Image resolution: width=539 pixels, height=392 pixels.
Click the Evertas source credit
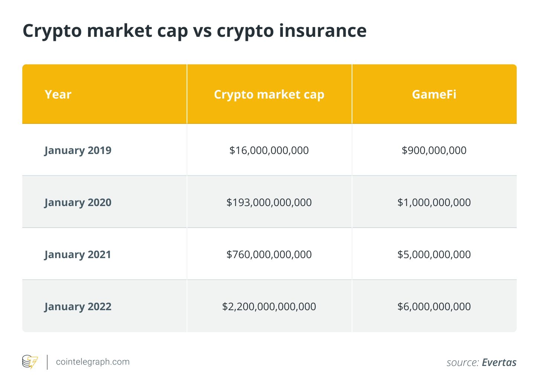pyautogui.click(x=481, y=363)
